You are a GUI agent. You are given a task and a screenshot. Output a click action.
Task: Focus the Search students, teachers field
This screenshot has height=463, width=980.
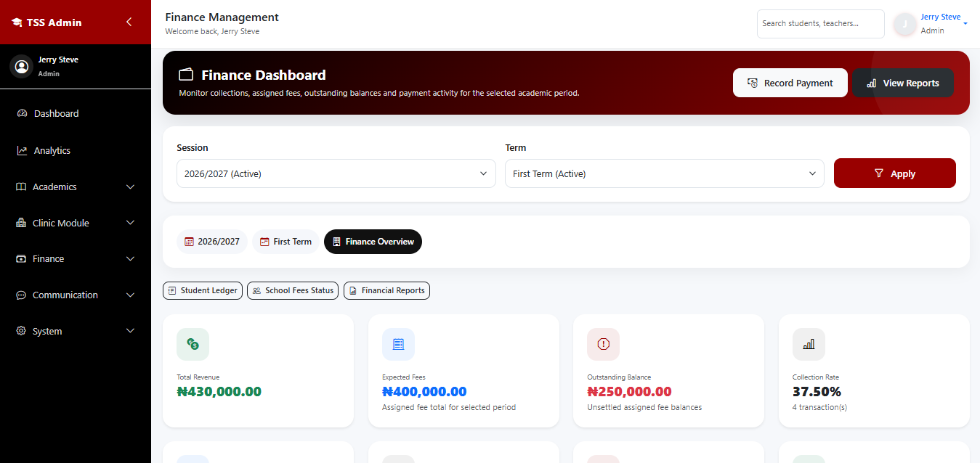(x=821, y=23)
